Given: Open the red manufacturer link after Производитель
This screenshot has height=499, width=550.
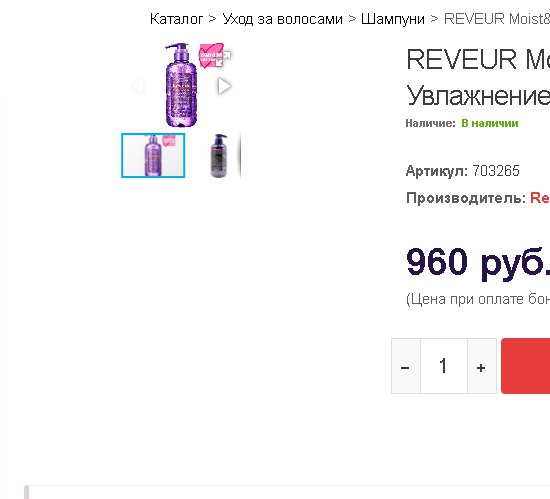Looking at the screenshot, I should click(x=540, y=198).
